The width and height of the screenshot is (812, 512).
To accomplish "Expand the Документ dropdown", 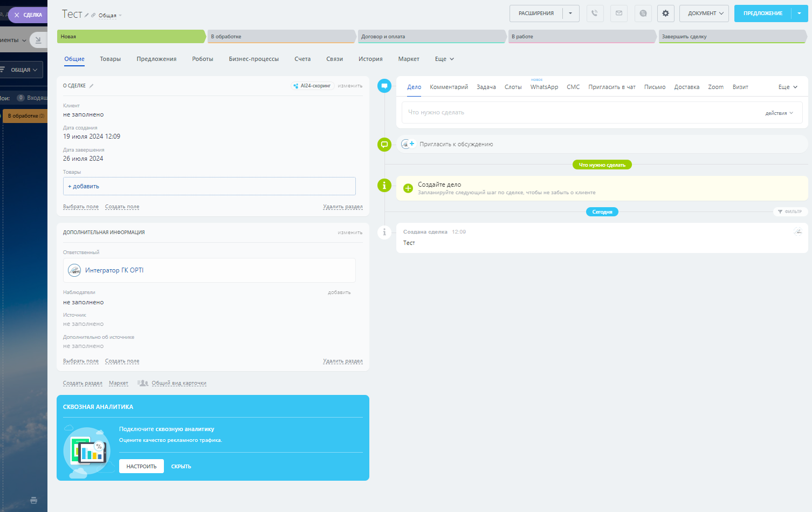I will 704,13.
